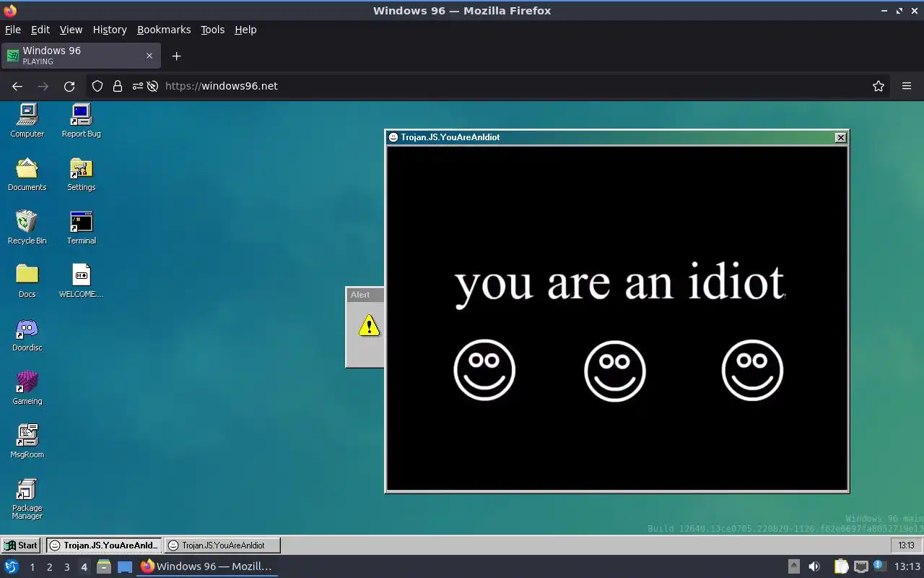Open the Tools menu
Image resolution: width=924 pixels, height=578 pixels.
[x=212, y=30]
